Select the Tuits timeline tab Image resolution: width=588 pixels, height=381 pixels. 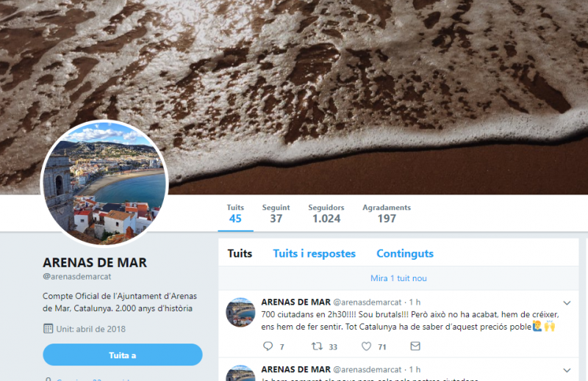pyautogui.click(x=240, y=253)
